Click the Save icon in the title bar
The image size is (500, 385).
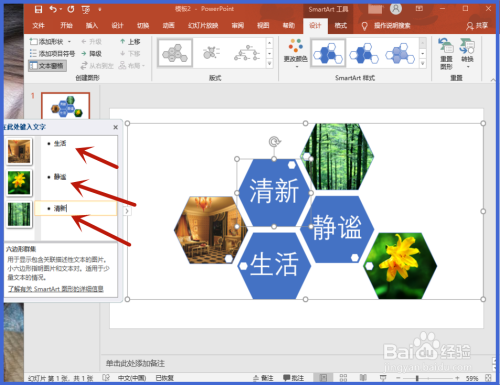[38, 9]
